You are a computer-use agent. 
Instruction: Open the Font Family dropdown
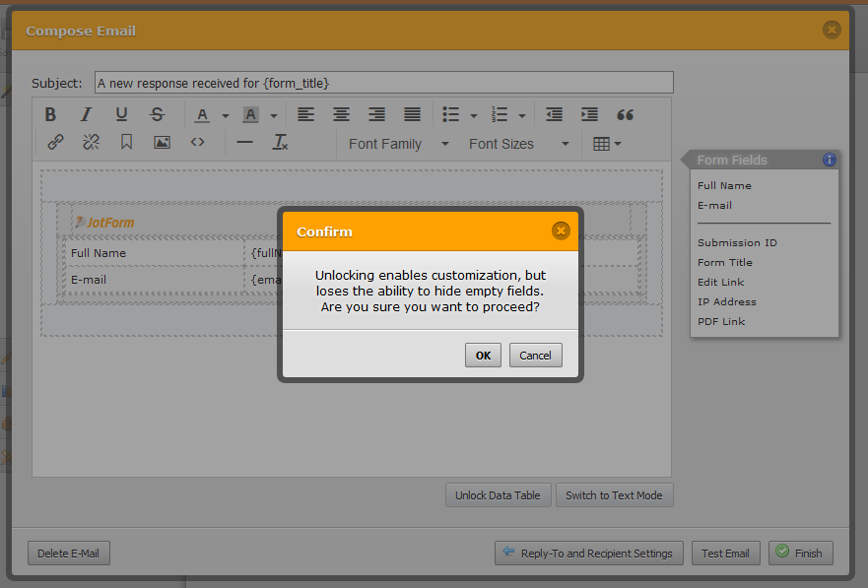(x=398, y=144)
